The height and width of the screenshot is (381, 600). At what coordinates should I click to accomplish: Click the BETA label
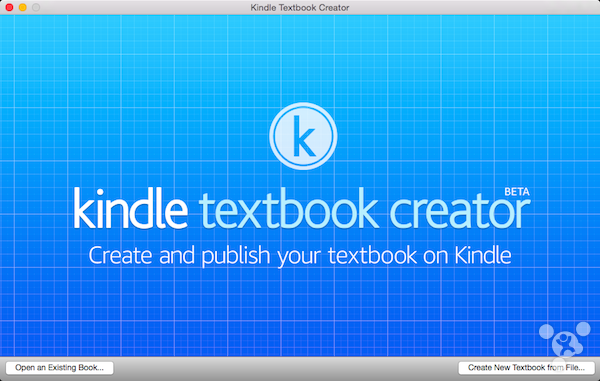click(x=517, y=192)
